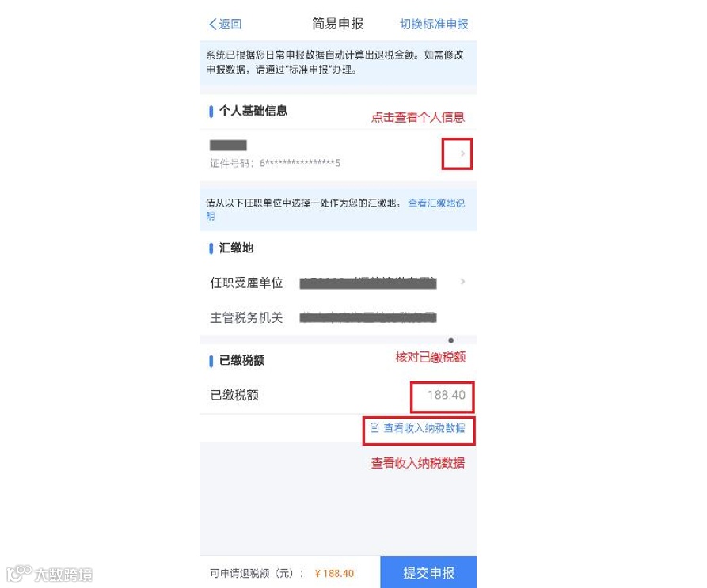
Task: Tap the redacted name bar in personal info
Action: point(228,145)
